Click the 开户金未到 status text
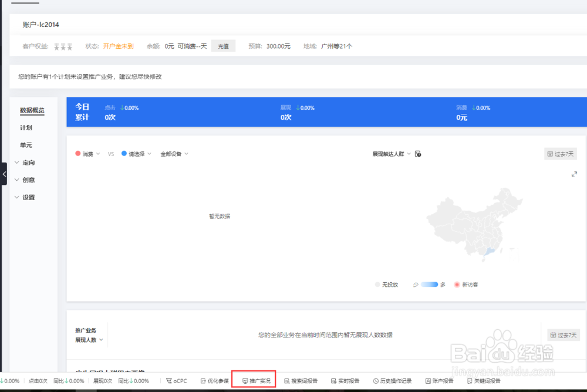 click(x=119, y=46)
